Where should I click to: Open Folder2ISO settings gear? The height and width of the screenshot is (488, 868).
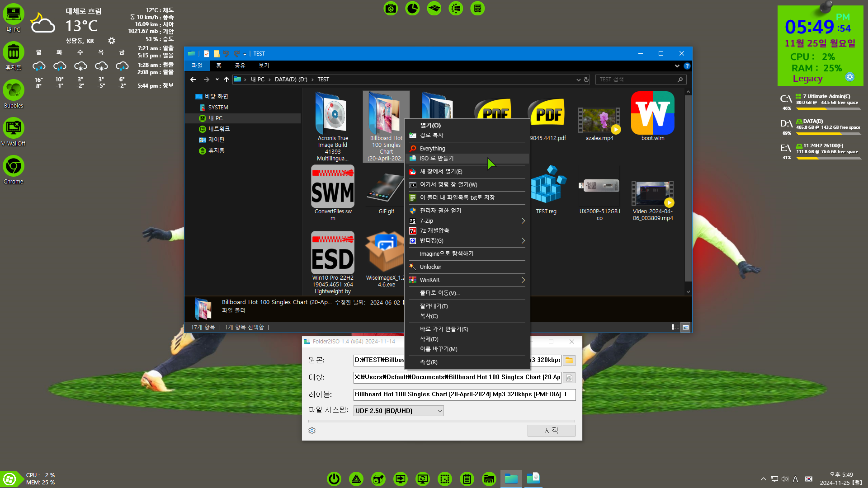(x=312, y=431)
